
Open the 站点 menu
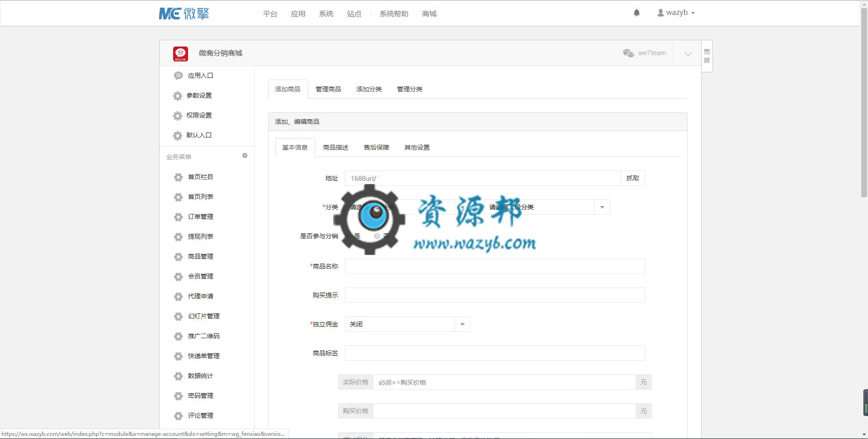click(354, 14)
